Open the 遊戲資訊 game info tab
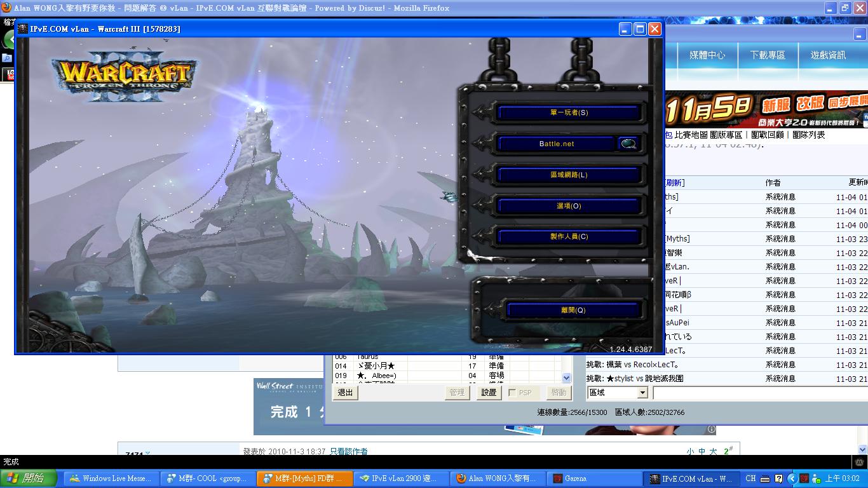The width and height of the screenshot is (868, 488). pos(827,55)
